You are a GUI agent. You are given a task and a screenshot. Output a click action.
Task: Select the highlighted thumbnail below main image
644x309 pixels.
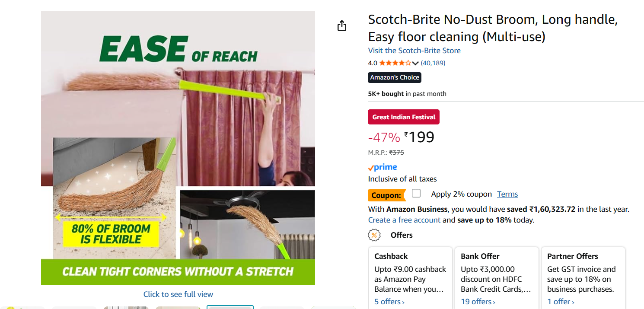coord(230,307)
